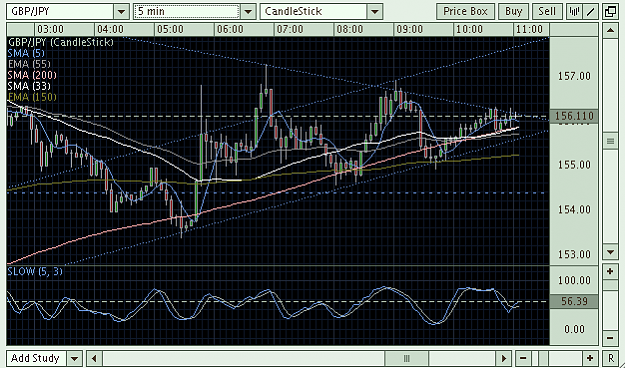Open the 5 min timeframe dropdown arrow
Image resolution: width=625 pixels, height=368 pixels.
tap(248, 12)
